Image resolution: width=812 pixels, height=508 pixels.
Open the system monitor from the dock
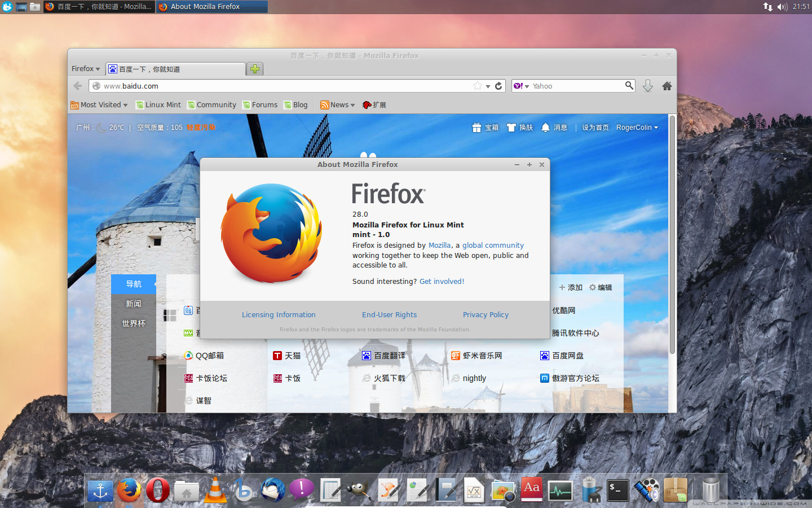pyautogui.click(x=561, y=491)
